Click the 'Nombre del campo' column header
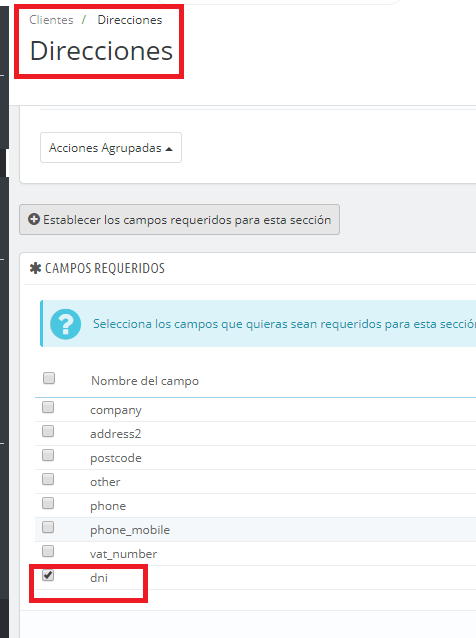The image size is (476, 638). coord(145,381)
